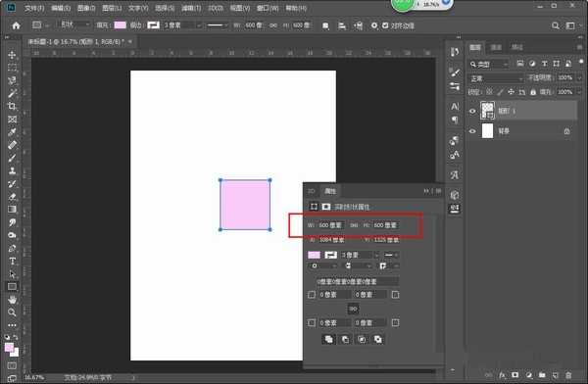This screenshot has height=384, width=588.
Task: Toggle width-height link in Properties panel
Action: (354, 225)
